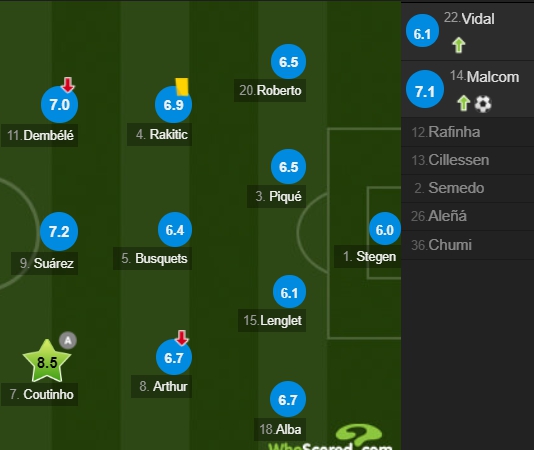Click Coutinho's green star 8.5 rating
This screenshot has width=534, height=450.
47,361
